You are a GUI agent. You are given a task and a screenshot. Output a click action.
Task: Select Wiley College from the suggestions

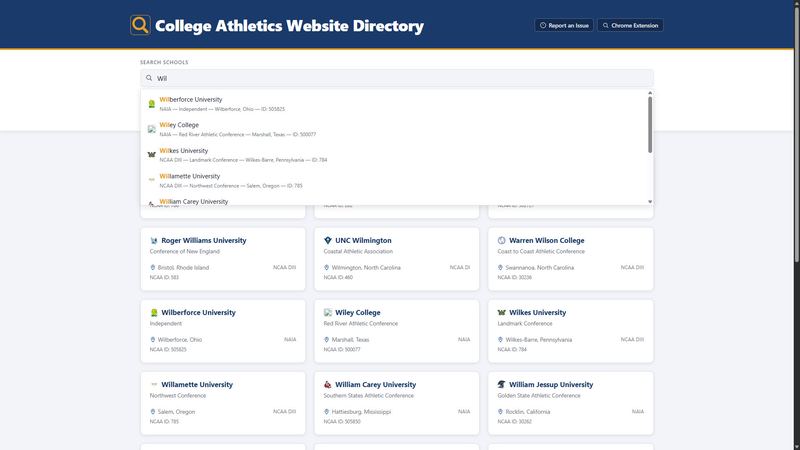pos(394,129)
